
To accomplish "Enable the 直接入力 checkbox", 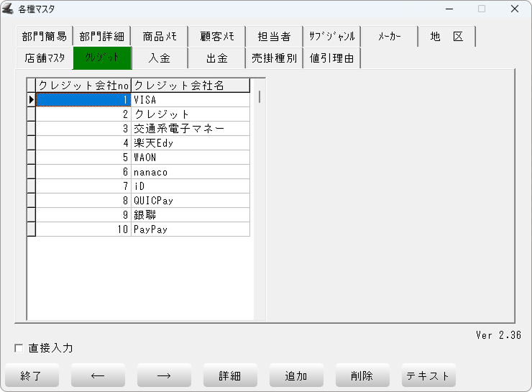I will coord(19,348).
